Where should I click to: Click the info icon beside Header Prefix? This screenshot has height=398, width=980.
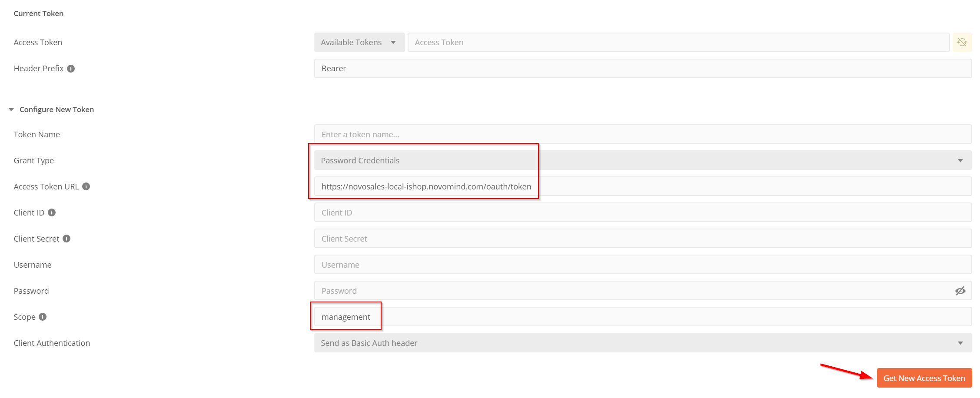pyautogui.click(x=71, y=69)
